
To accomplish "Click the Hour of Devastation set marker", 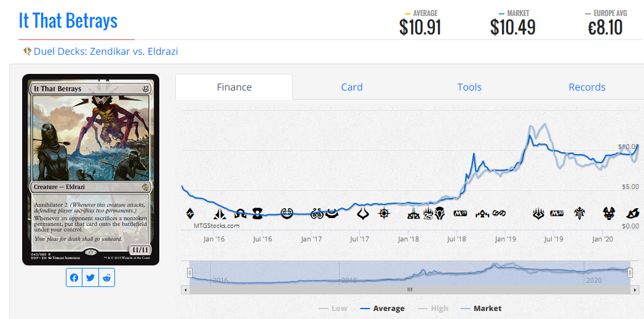I will click(364, 213).
